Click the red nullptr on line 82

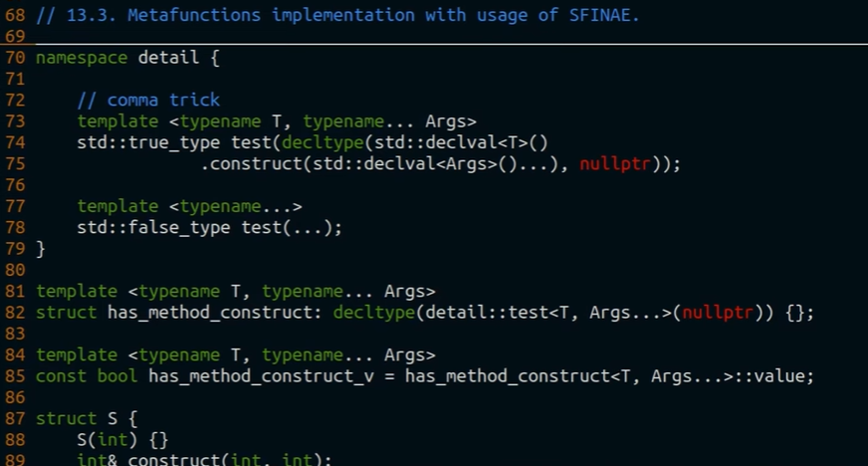click(x=716, y=313)
